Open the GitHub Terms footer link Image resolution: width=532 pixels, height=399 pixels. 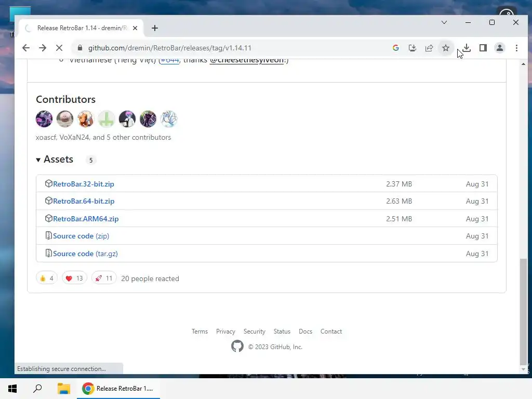(x=199, y=331)
